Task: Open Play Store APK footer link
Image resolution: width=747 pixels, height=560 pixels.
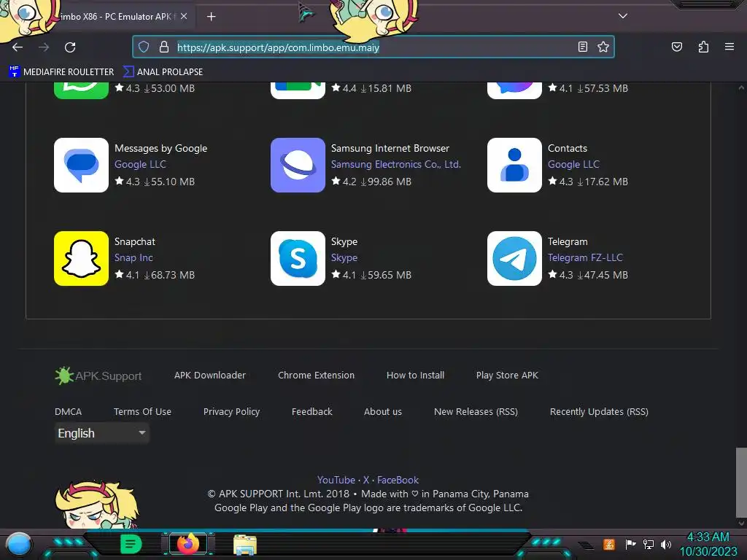Action: pos(508,376)
